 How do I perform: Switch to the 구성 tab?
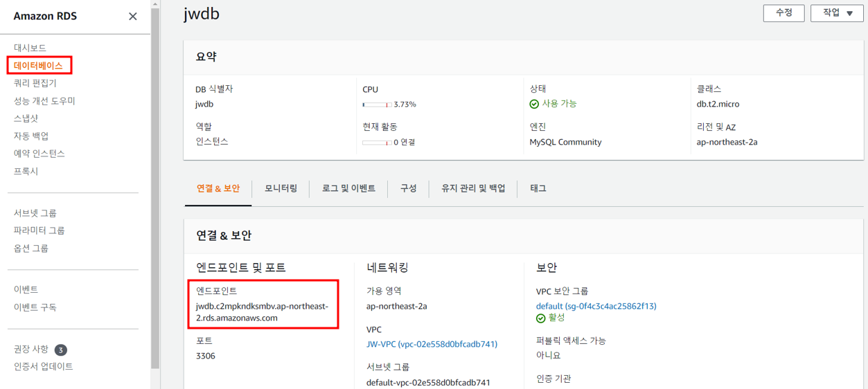click(408, 188)
